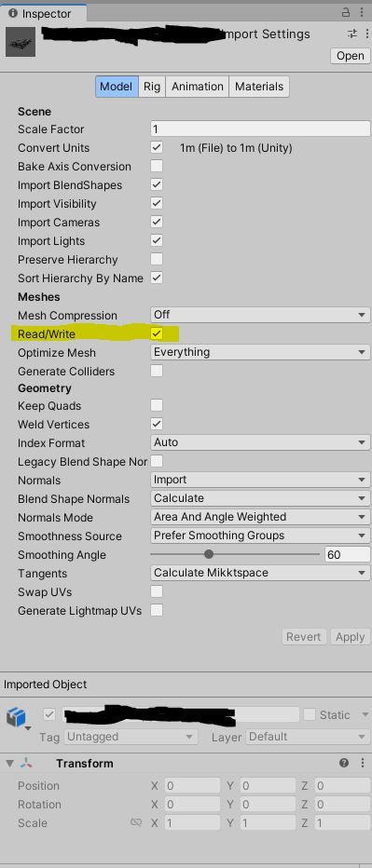Open the Transform component options menu
This screenshot has width=372, height=868.
click(363, 763)
